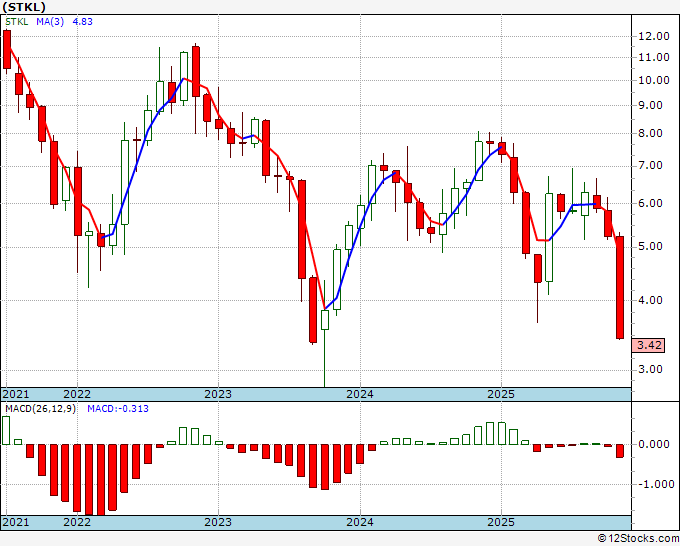Click 2023 on the MACD panel timeline

coord(218,522)
